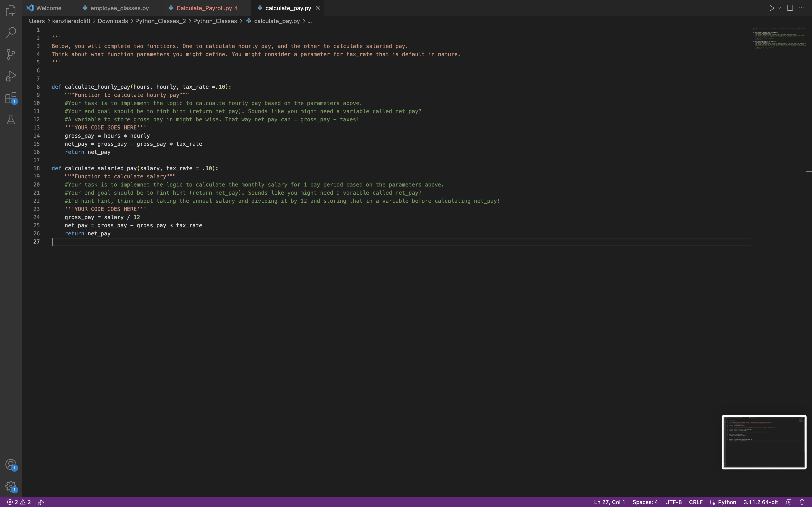Open the More Actions ellipsis menu
This screenshot has height=507, width=812.
(x=802, y=8)
